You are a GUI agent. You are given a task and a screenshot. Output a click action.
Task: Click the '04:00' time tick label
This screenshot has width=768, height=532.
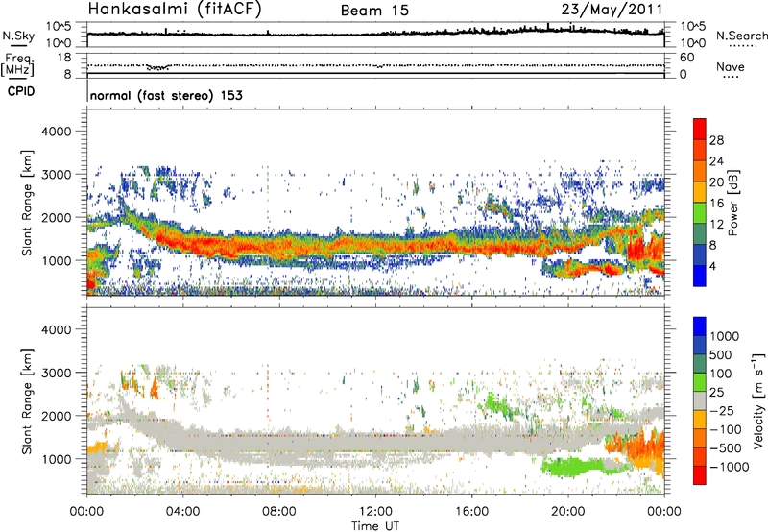coord(182,512)
